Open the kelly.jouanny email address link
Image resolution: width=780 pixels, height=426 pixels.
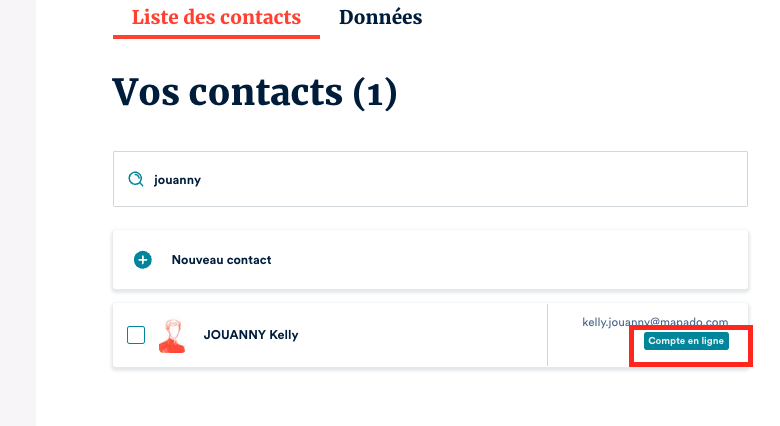click(x=668, y=322)
